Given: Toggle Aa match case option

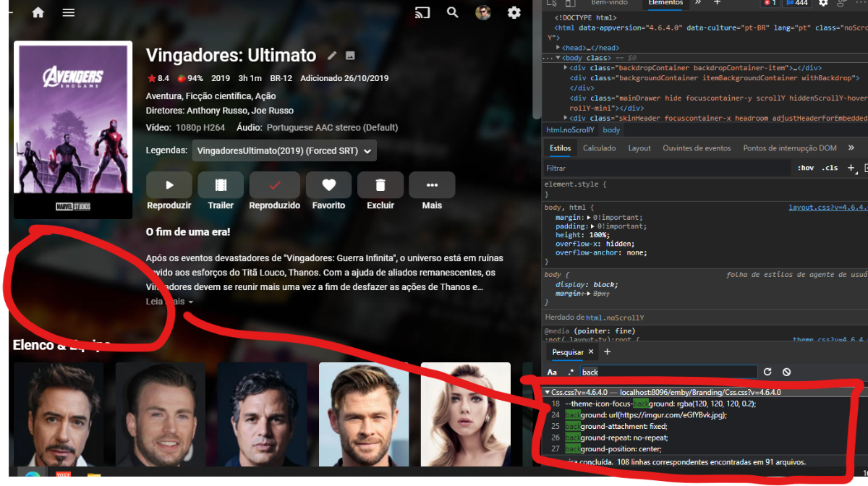Looking at the screenshot, I should [x=552, y=372].
